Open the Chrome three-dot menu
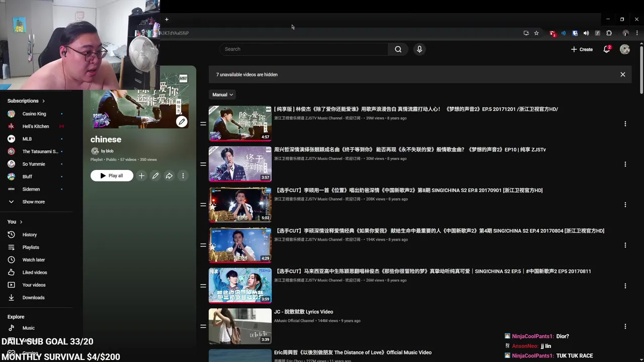 coord(637,33)
